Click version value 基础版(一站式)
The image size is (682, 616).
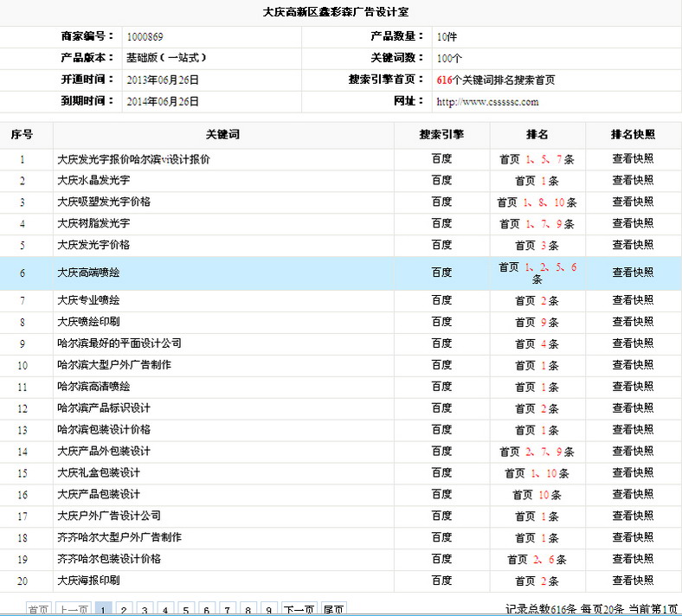pos(166,58)
